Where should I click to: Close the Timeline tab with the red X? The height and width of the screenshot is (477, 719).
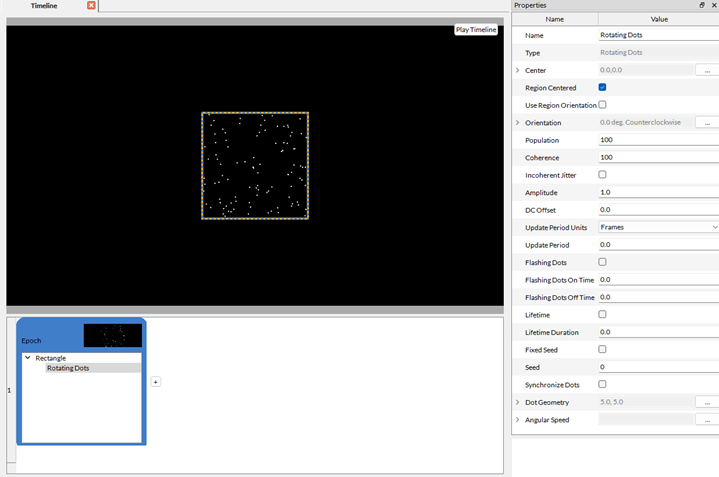pos(92,6)
